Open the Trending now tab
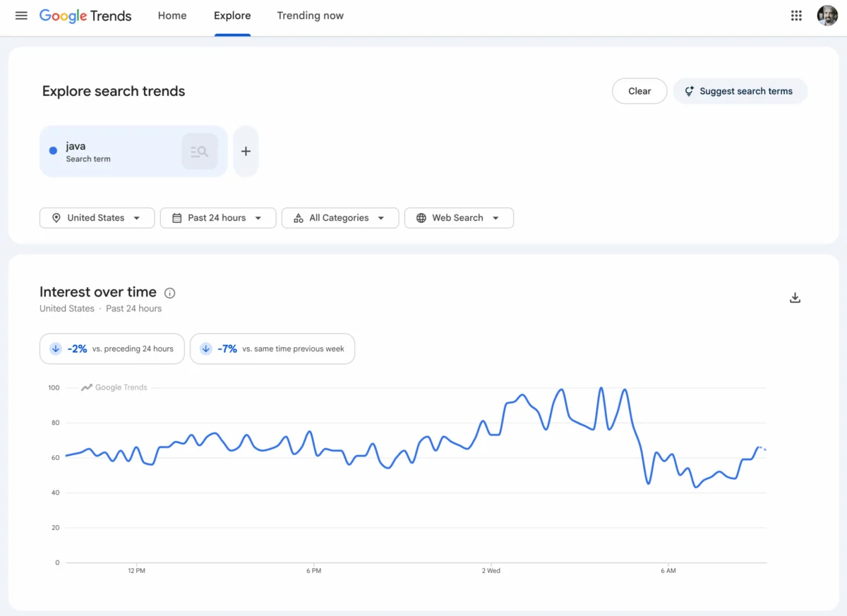Image resolution: width=847 pixels, height=616 pixels. pos(311,16)
